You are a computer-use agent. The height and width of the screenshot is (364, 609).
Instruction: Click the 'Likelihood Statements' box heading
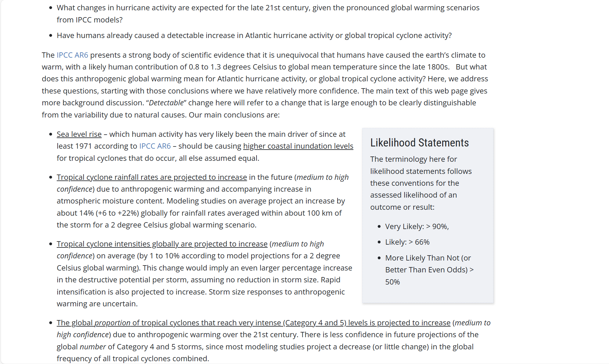pos(419,143)
